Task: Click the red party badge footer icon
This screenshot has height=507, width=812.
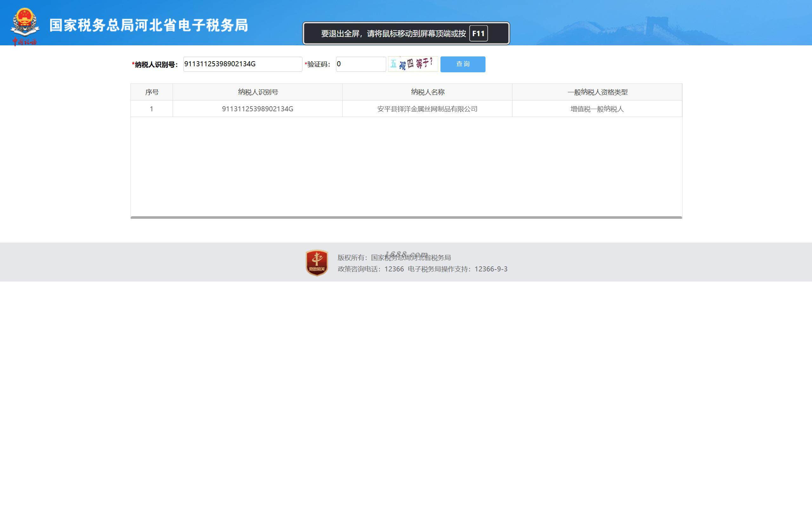Action: pos(316,263)
